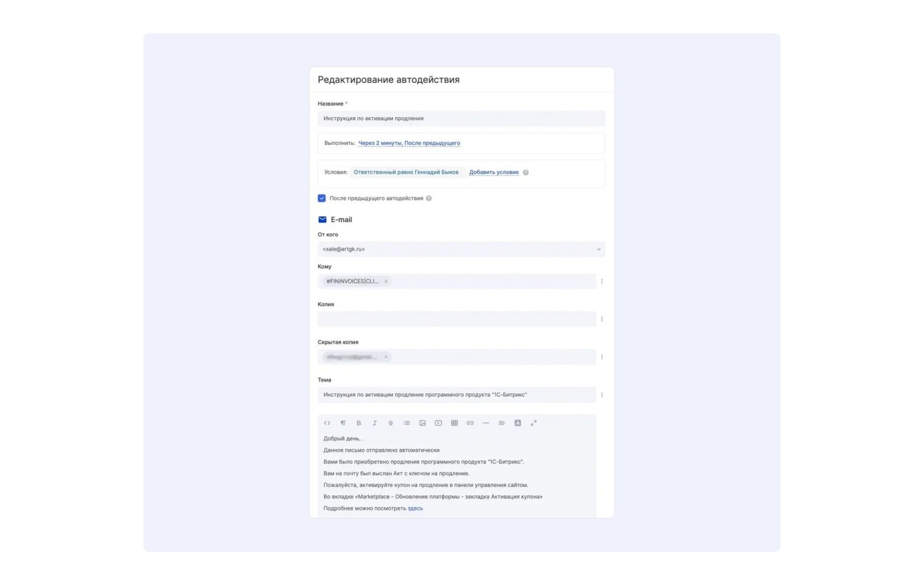The width and height of the screenshot is (924, 585).
Task: Apply strikethrough formatting in editor toolbar
Action: pyautogui.click(x=390, y=423)
